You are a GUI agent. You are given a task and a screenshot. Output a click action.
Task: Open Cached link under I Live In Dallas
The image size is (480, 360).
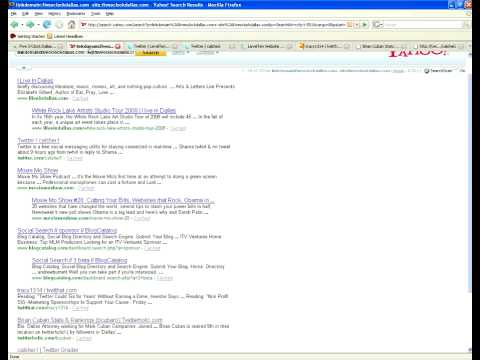point(80,98)
